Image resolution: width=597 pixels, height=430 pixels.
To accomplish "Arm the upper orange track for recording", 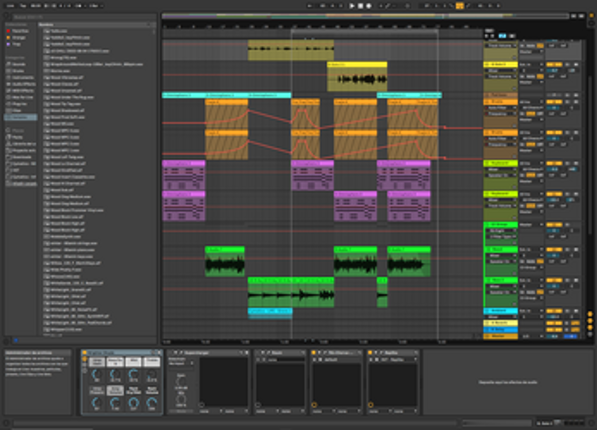I will click(576, 102).
